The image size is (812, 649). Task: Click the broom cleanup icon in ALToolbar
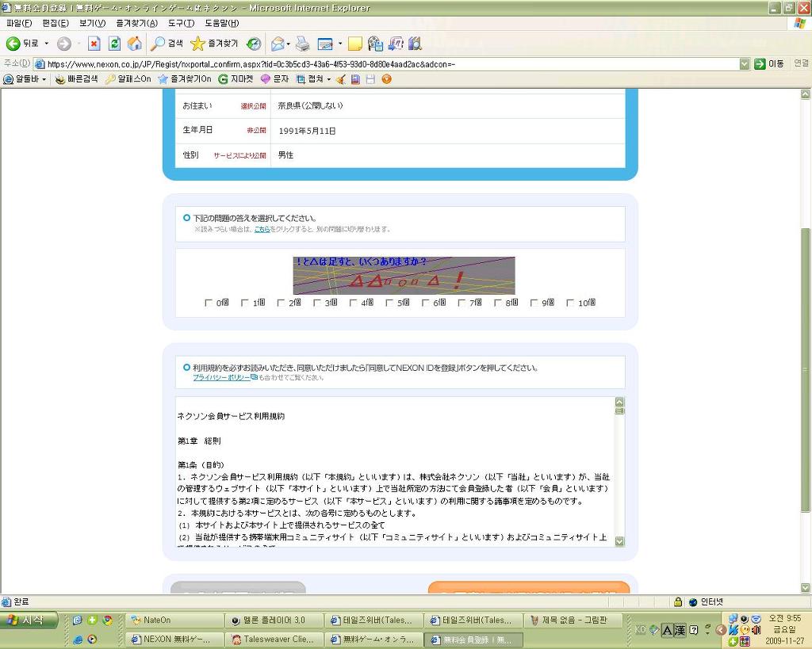(340, 79)
